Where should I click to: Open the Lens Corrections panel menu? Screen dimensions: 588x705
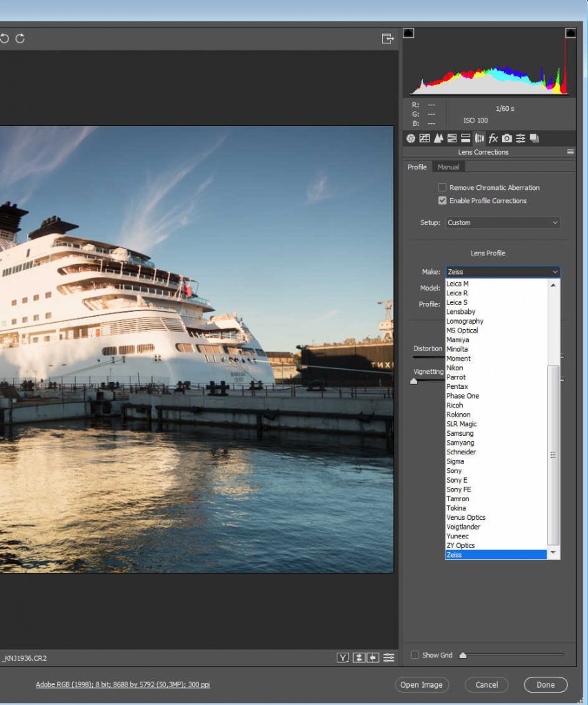(570, 152)
